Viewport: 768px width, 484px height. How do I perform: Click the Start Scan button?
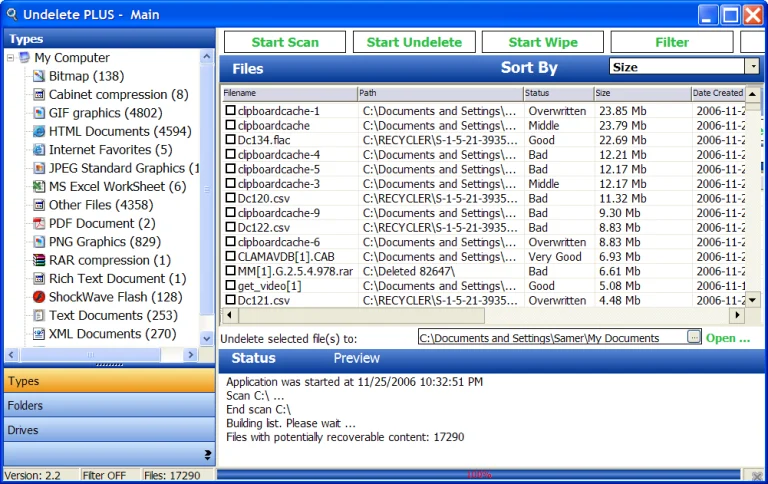click(285, 42)
